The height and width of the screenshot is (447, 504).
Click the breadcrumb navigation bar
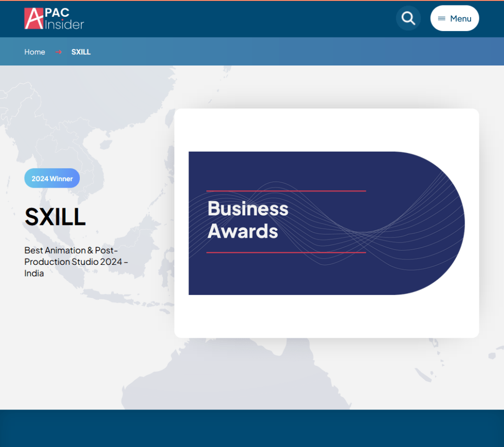tap(252, 51)
